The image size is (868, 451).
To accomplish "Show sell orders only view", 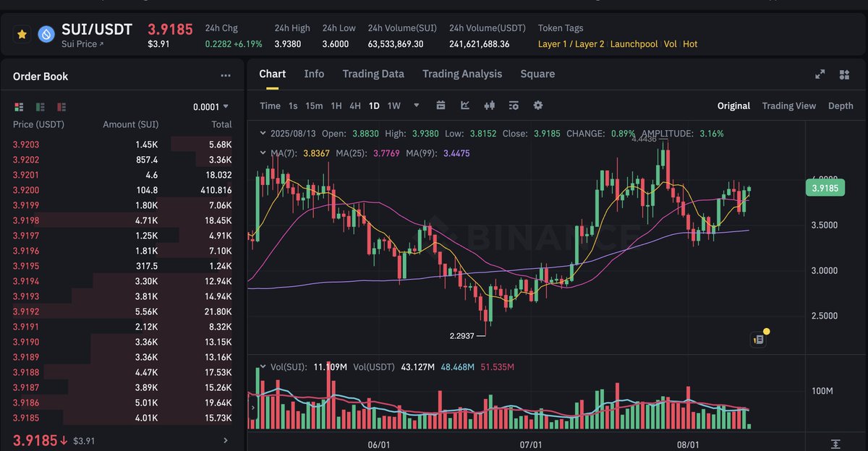I will click(x=61, y=107).
